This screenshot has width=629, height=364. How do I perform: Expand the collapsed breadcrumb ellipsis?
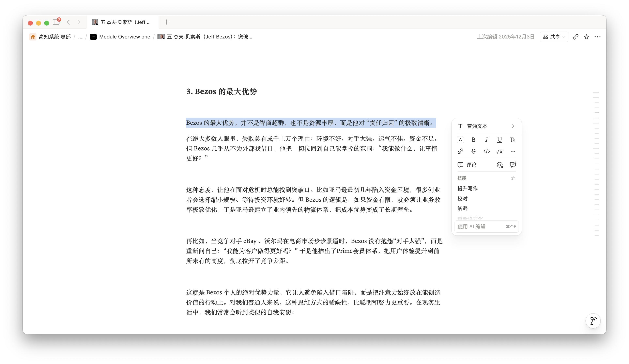(x=80, y=37)
